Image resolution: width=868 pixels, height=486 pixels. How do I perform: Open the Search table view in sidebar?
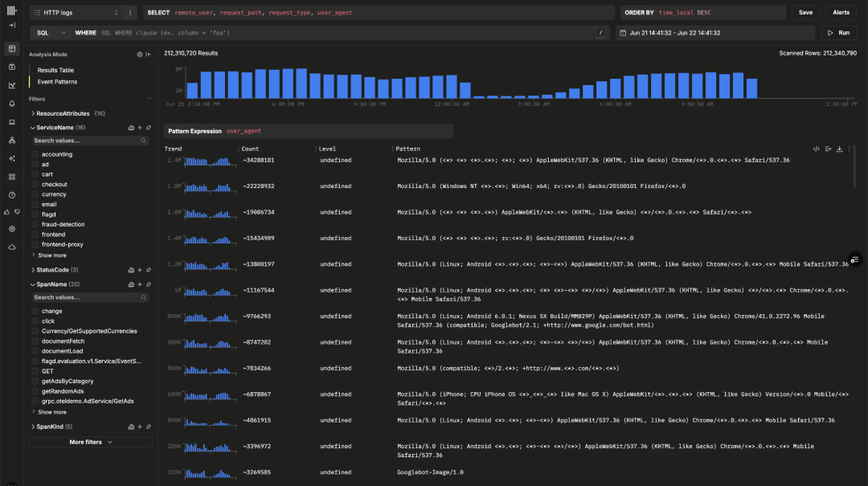click(x=12, y=49)
